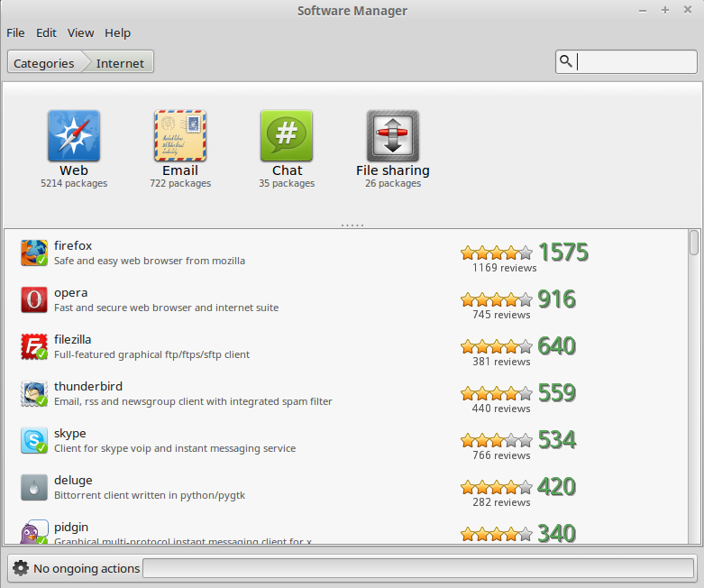
Task: Open the deluge entry name
Action: [73, 480]
